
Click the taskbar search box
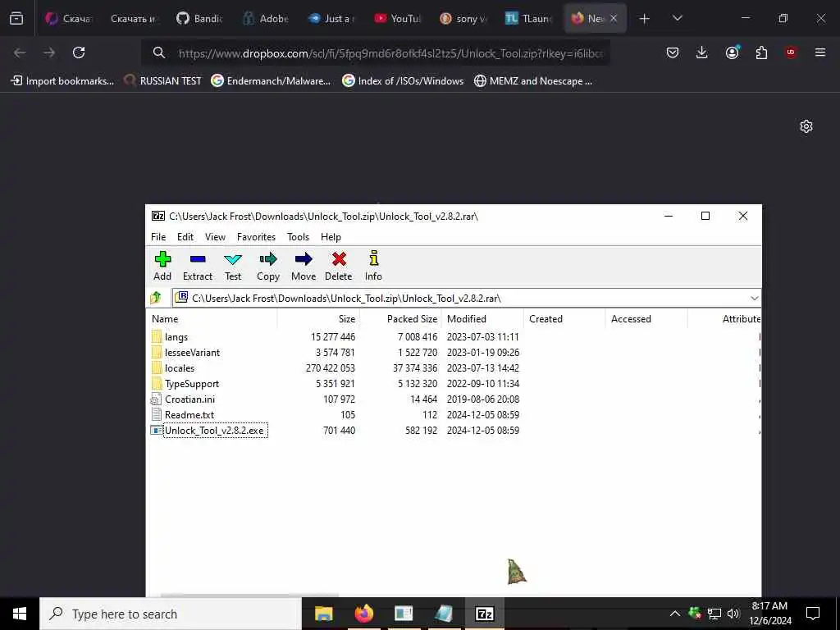click(x=171, y=614)
